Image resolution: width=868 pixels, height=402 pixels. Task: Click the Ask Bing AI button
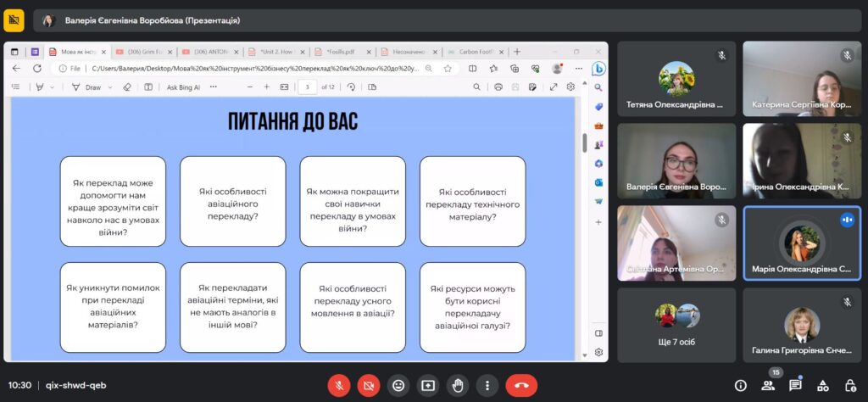point(183,87)
